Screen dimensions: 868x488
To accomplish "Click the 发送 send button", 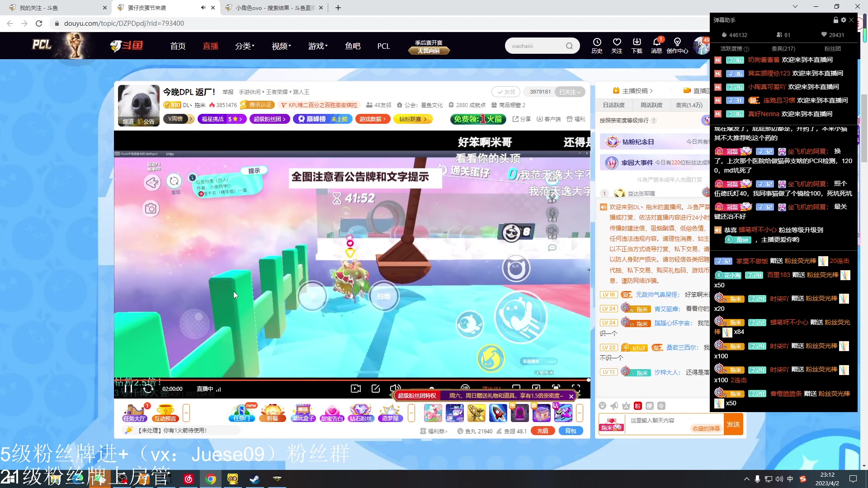I will 733,424.
